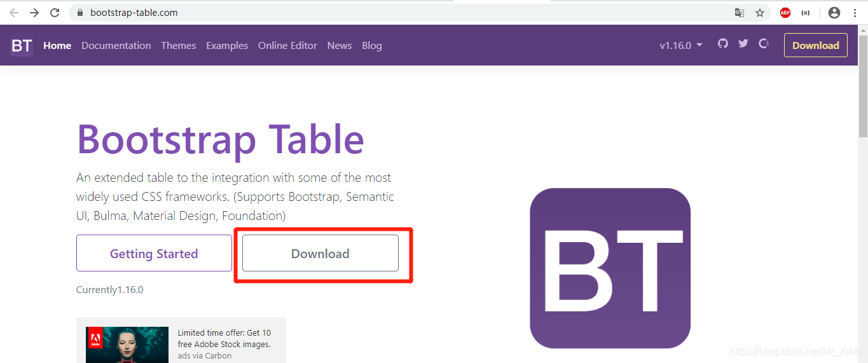Open Themes nav item
The height and width of the screenshot is (363, 868).
(179, 46)
